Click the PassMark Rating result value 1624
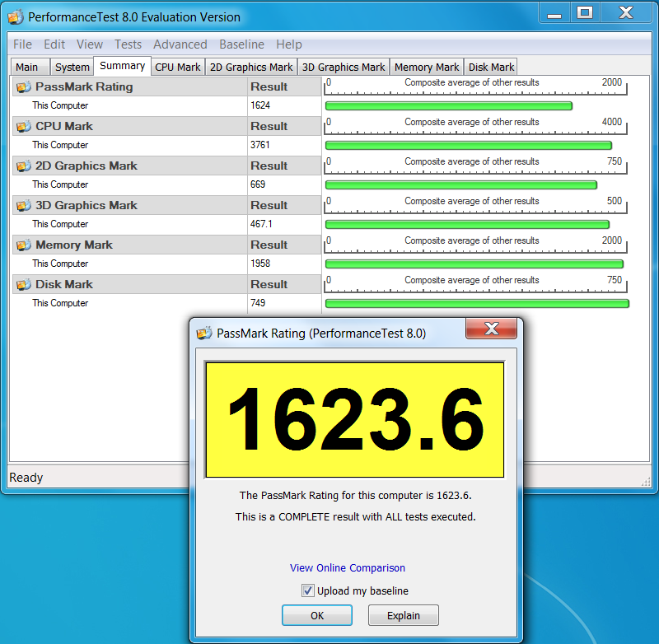 [260, 105]
